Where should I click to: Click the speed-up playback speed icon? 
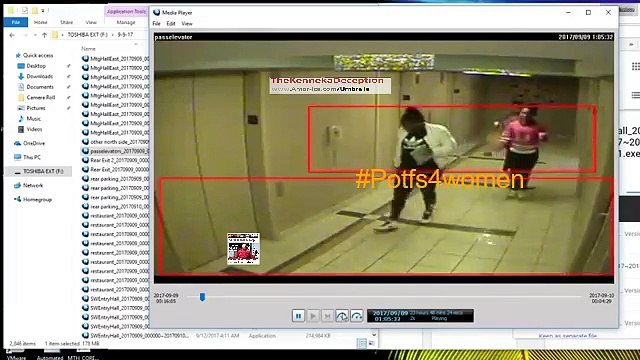(x=356, y=316)
